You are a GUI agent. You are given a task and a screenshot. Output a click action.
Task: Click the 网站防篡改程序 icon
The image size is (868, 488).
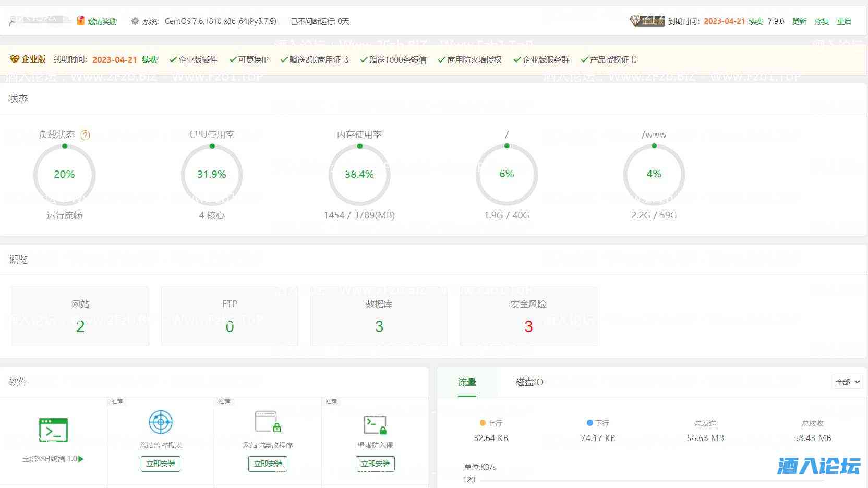click(268, 422)
